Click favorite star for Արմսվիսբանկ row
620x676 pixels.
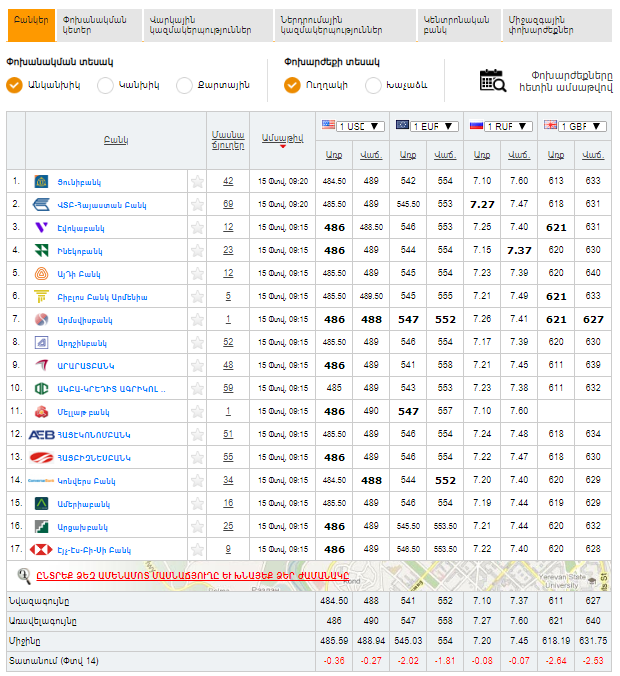(198, 320)
